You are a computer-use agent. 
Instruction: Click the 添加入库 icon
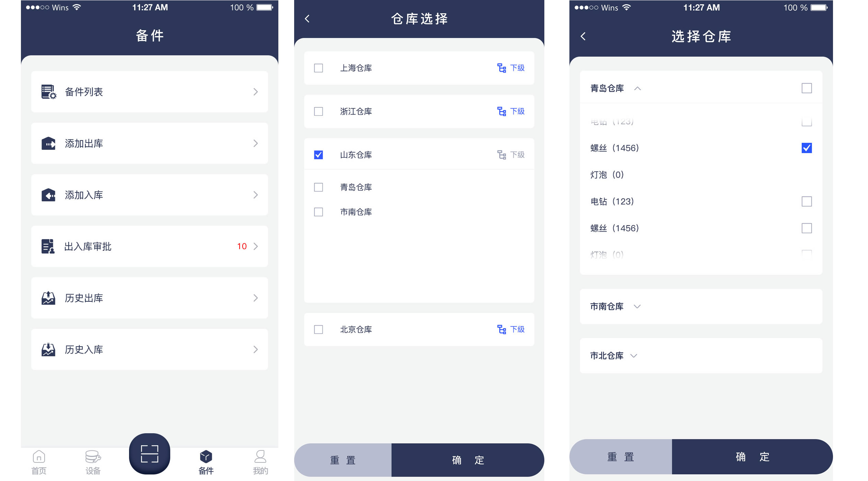[48, 194]
